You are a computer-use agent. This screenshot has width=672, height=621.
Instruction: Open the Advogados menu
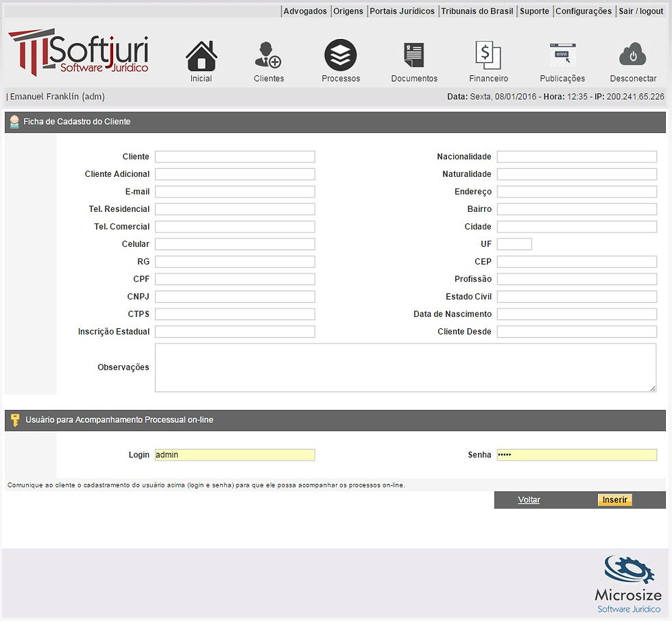pos(305,11)
